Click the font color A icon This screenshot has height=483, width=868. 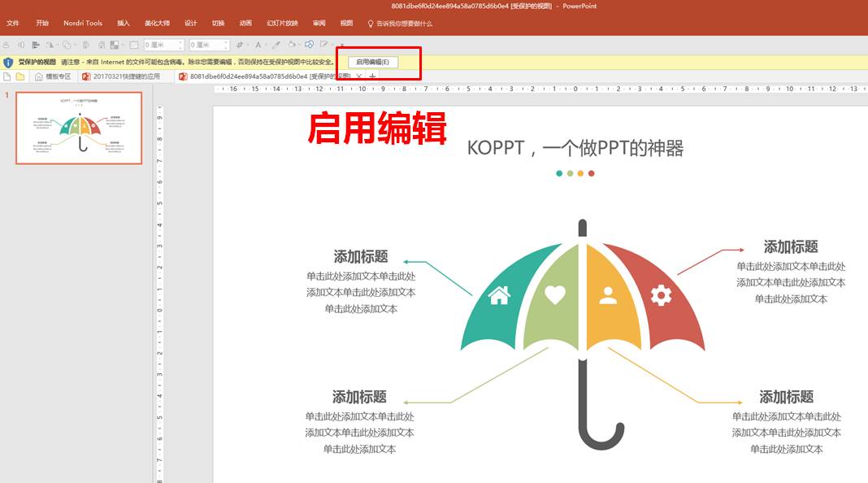[258, 45]
